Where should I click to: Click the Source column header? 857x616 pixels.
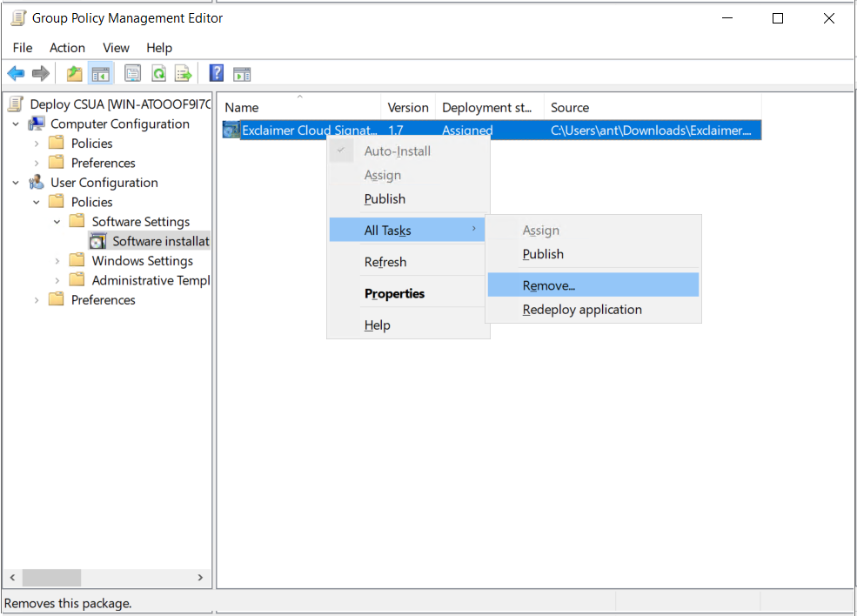pos(570,108)
